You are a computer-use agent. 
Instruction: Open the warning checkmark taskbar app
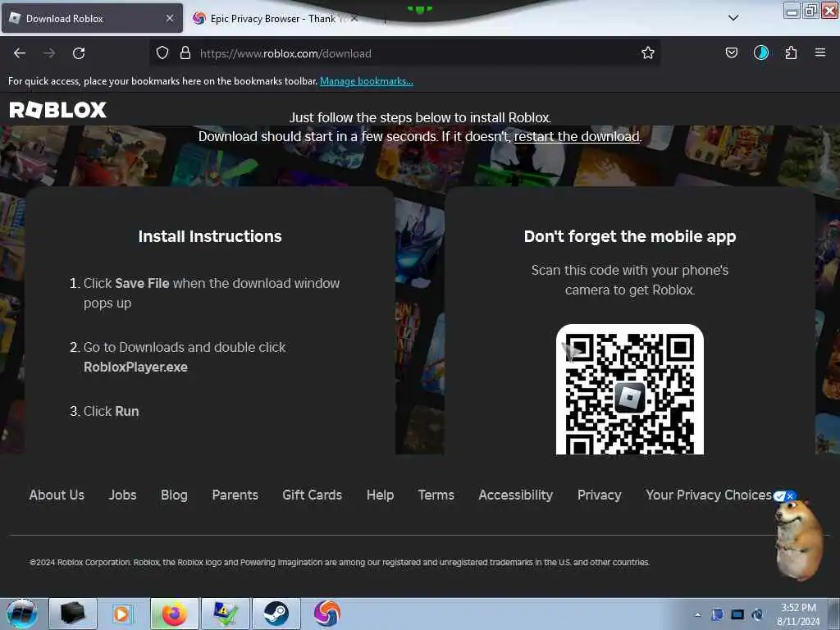(x=226, y=614)
